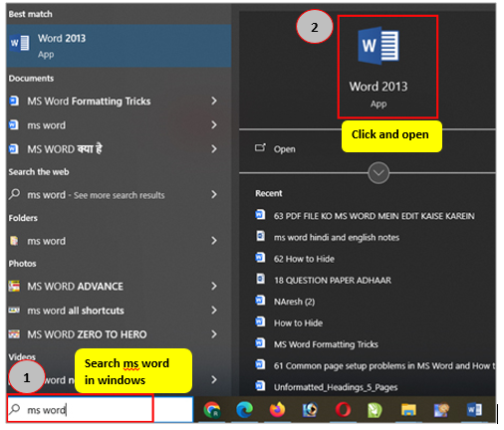Click icon beside MS WORD ZERO TO HERO
The height and width of the screenshot is (430, 504).
(x=14, y=334)
